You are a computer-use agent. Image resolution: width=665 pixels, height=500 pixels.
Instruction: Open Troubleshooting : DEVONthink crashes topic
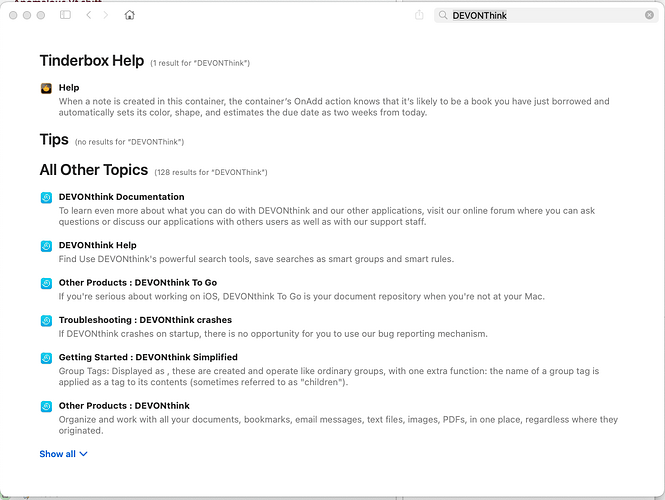click(x=138, y=320)
